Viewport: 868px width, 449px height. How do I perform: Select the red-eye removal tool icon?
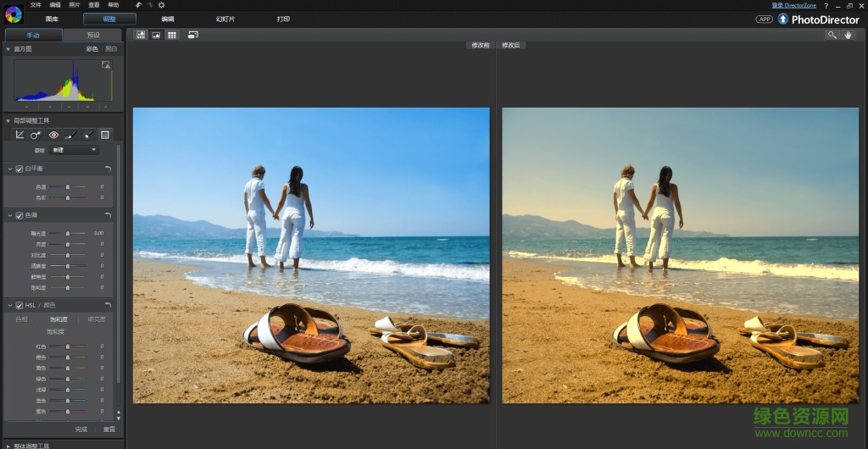tap(53, 135)
